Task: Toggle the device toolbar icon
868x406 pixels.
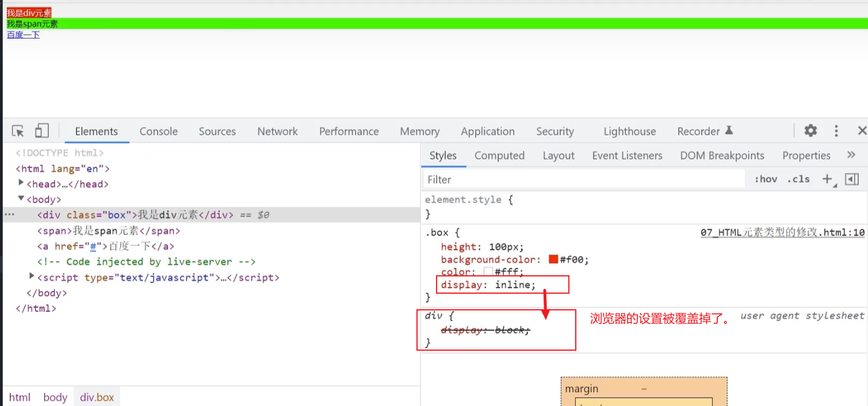Action: pyautogui.click(x=41, y=131)
